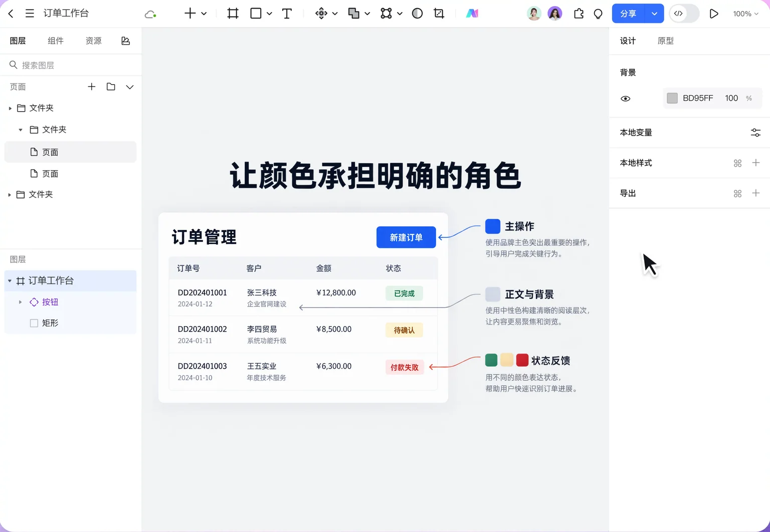
Task: Select the 设计 tab in the right panel
Action: 628,41
